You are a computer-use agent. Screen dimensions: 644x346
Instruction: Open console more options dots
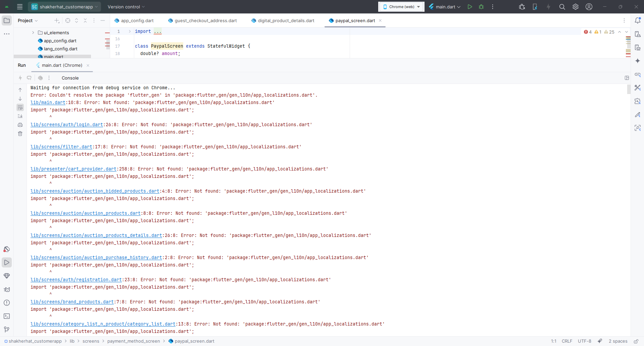[49, 78]
